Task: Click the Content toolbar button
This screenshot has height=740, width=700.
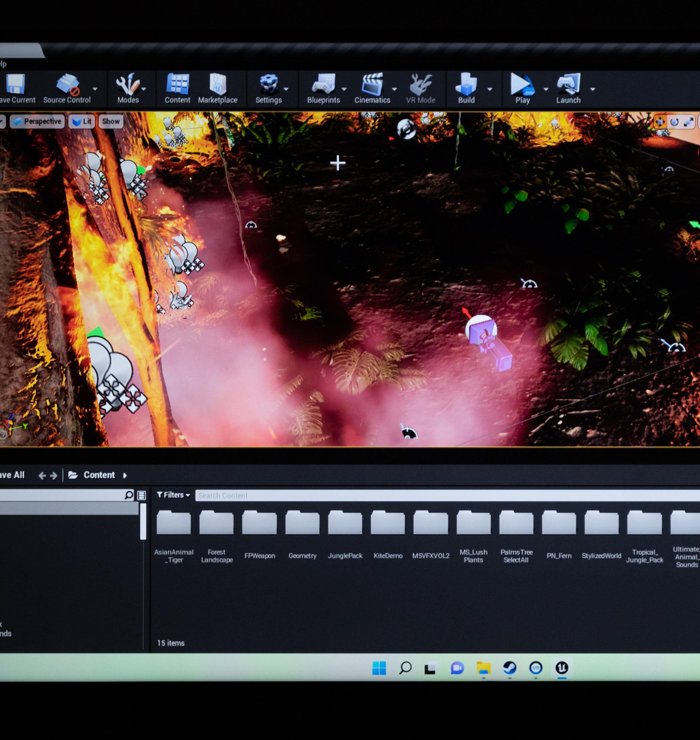Action: click(x=177, y=85)
